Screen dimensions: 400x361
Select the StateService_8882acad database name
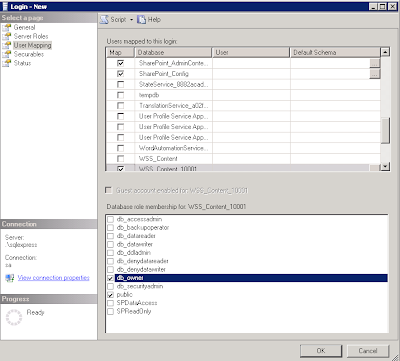pyautogui.click(x=173, y=84)
